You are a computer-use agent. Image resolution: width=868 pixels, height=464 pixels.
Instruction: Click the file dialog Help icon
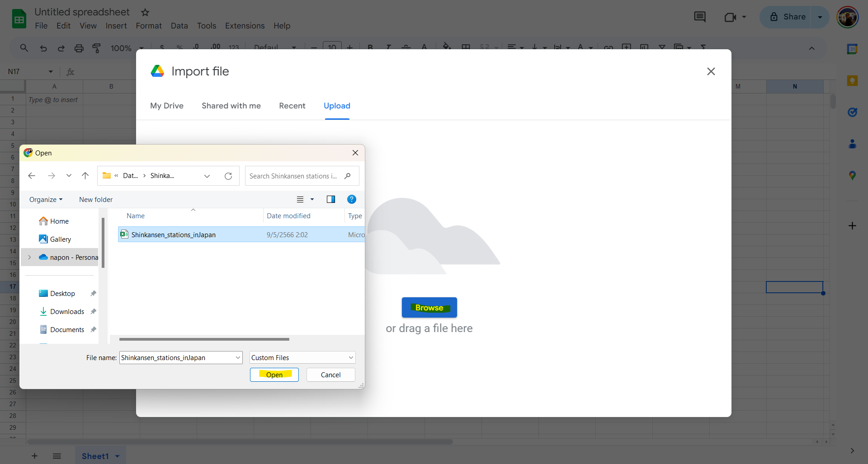tap(351, 199)
